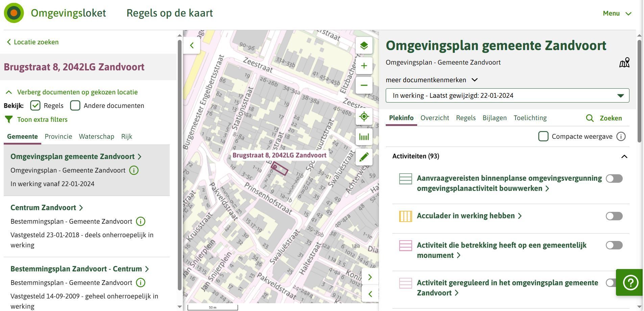Check the Andere documenten checkbox
The image size is (644, 311).
tap(75, 106)
